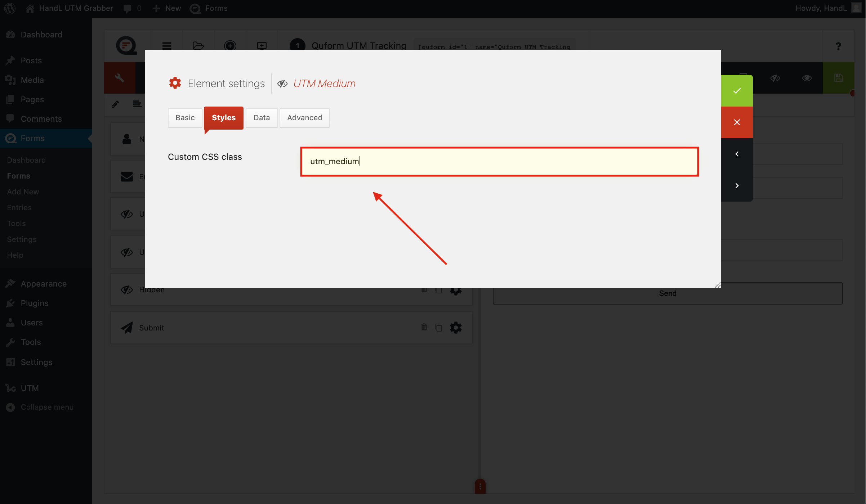The height and width of the screenshot is (504, 866).
Task: Open Media library in sidebar
Action: [46, 80]
